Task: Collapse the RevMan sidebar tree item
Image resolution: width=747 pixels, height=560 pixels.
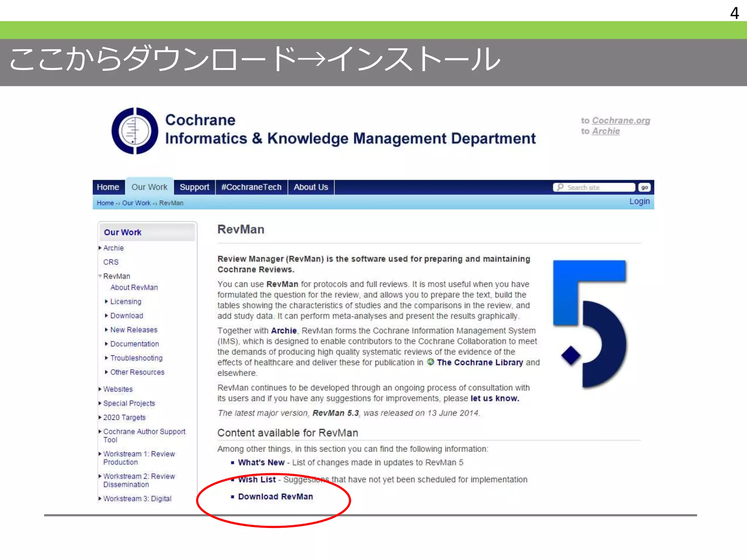Action: click(100, 276)
